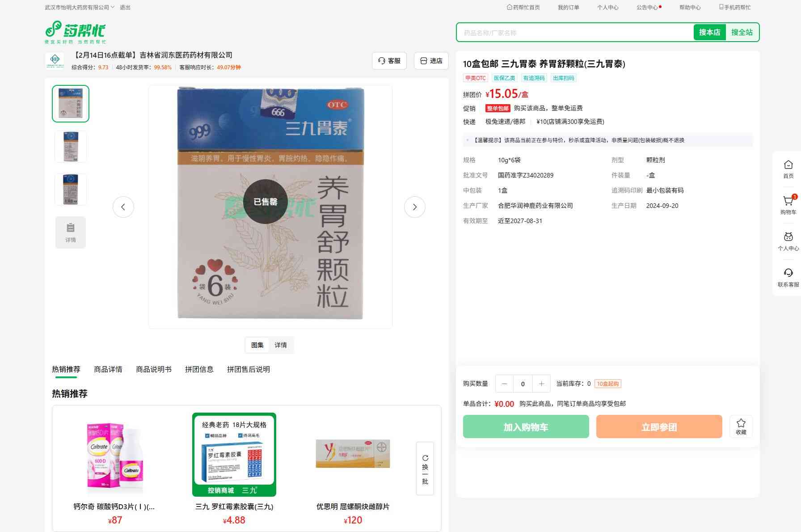Click the drug name search input field

point(575,33)
